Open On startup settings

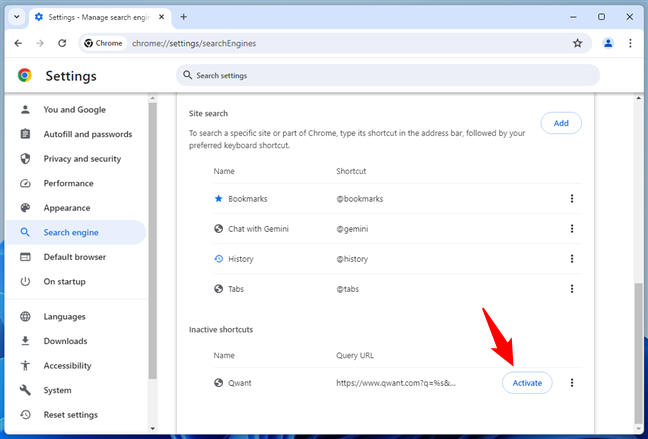click(75, 282)
